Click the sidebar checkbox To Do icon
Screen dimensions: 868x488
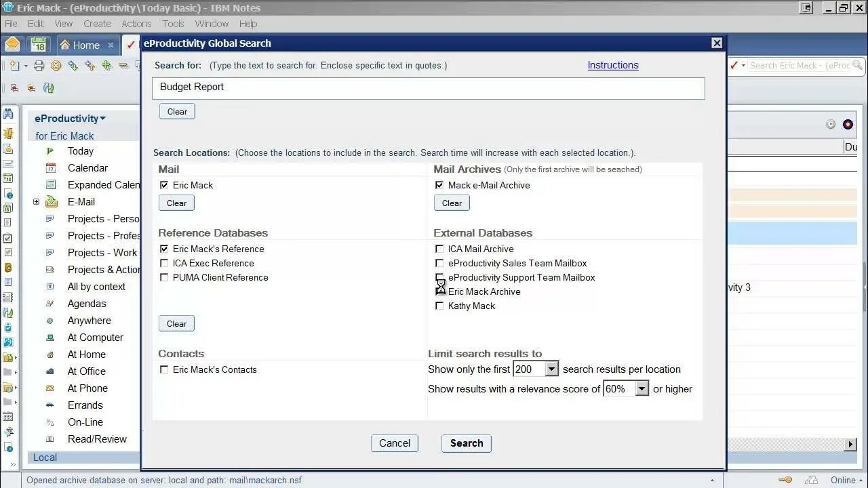[8, 239]
